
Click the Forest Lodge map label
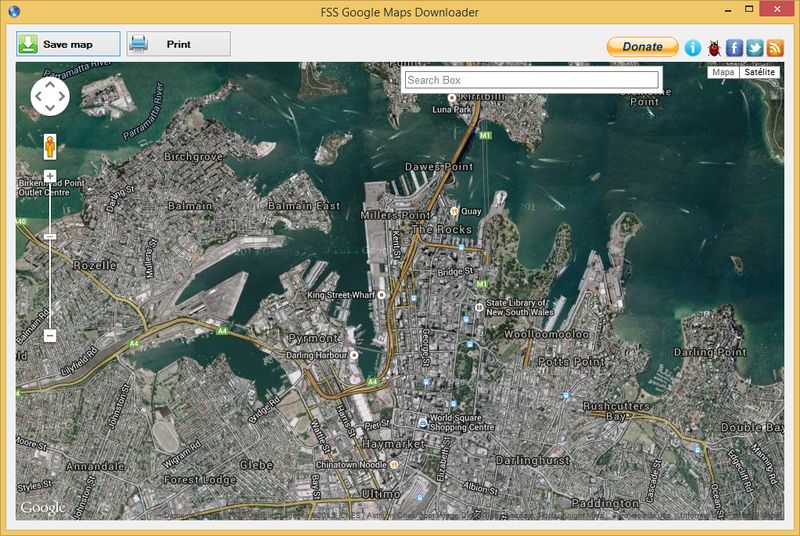pos(199,480)
